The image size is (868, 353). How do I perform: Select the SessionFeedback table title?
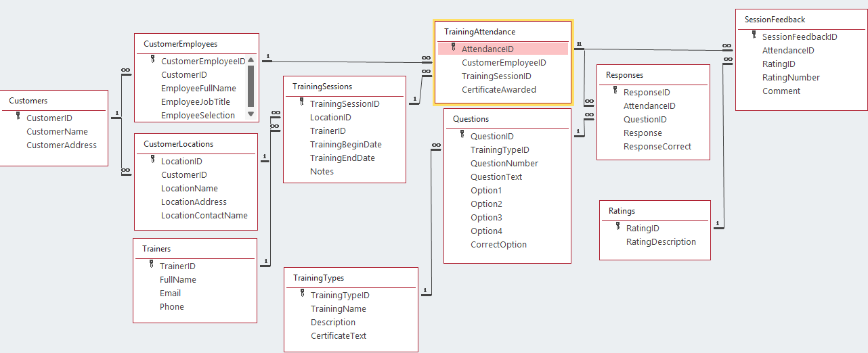coord(775,20)
